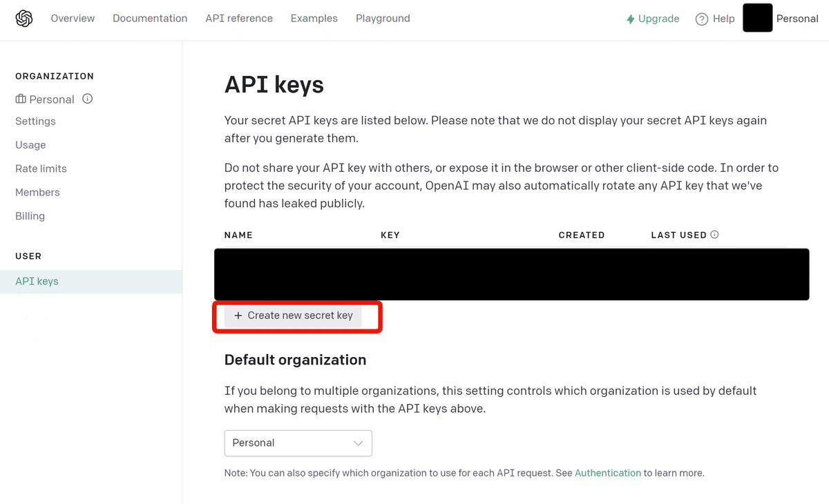Open Billing page
Image resolution: width=829 pixels, height=504 pixels.
[x=30, y=216]
